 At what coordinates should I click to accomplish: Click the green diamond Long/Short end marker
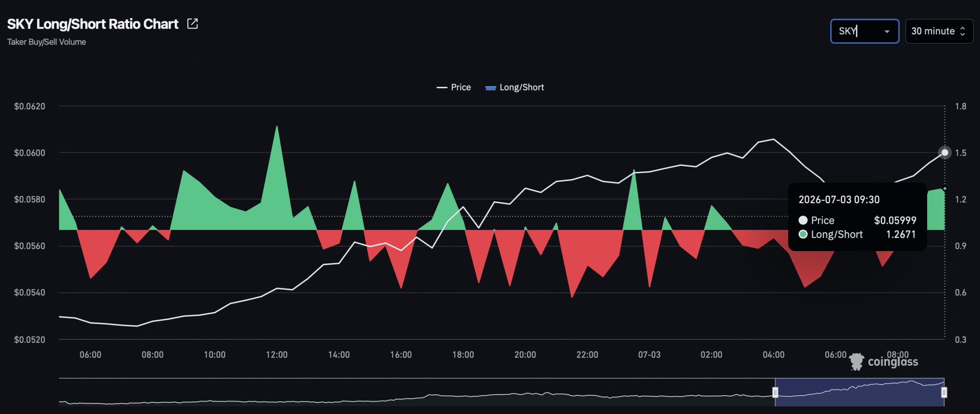point(945,189)
